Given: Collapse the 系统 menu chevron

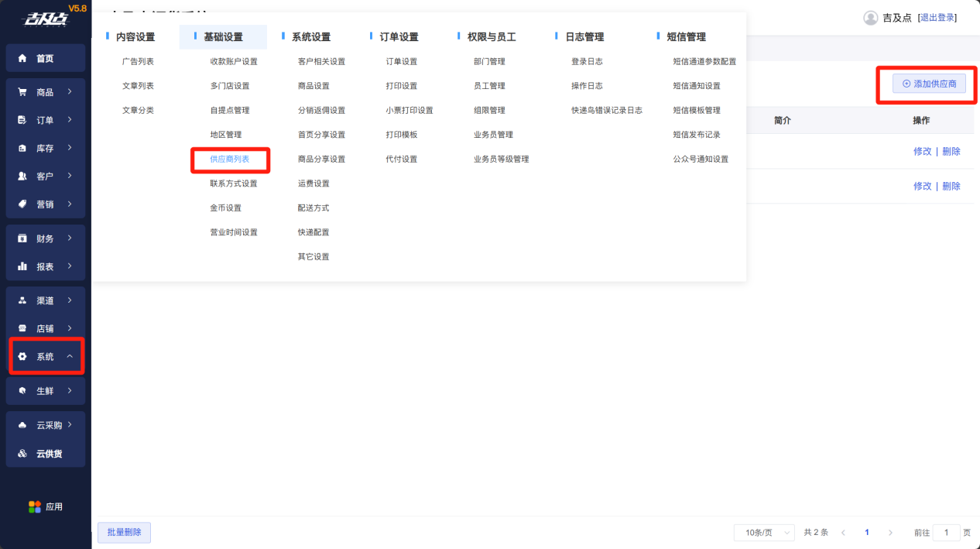Looking at the screenshot, I should [x=70, y=357].
